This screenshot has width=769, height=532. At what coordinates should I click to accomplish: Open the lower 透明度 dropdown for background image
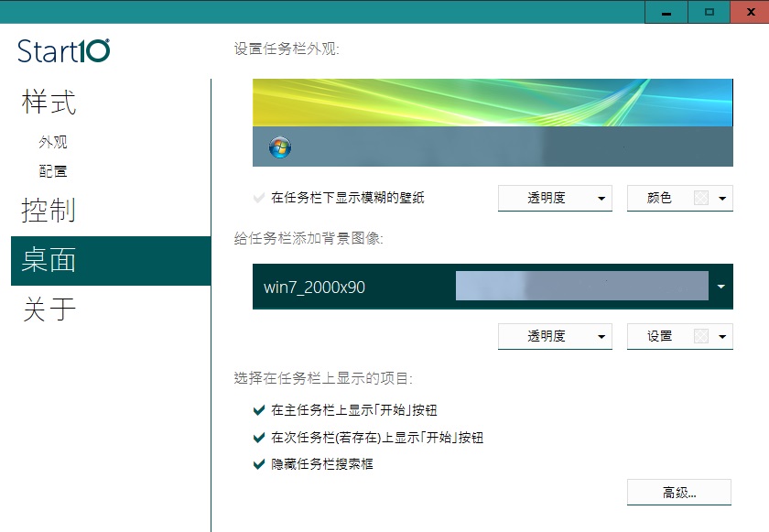click(x=555, y=336)
